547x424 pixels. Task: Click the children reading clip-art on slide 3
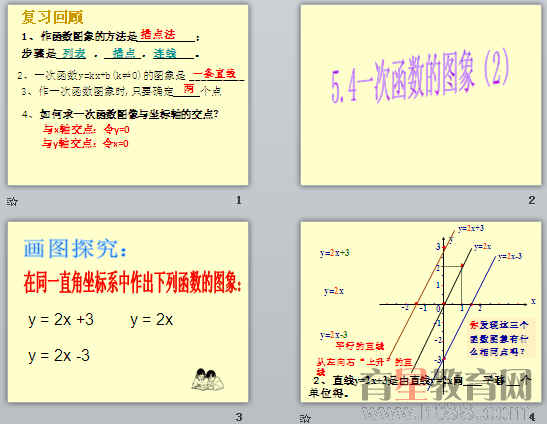click(208, 379)
